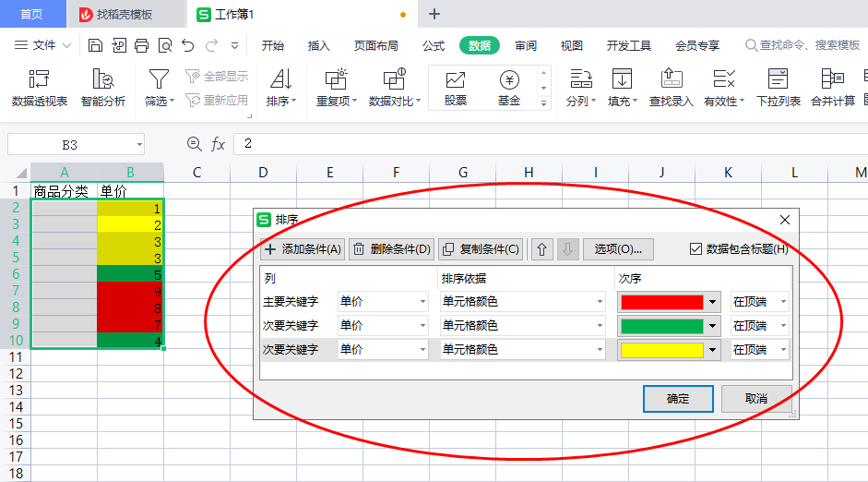Click the Print Preview icon
Image resolution: width=868 pixels, height=482 pixels.
click(x=165, y=45)
